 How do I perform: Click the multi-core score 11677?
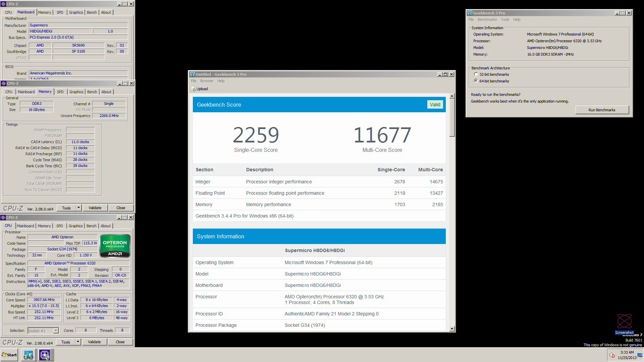382,135
